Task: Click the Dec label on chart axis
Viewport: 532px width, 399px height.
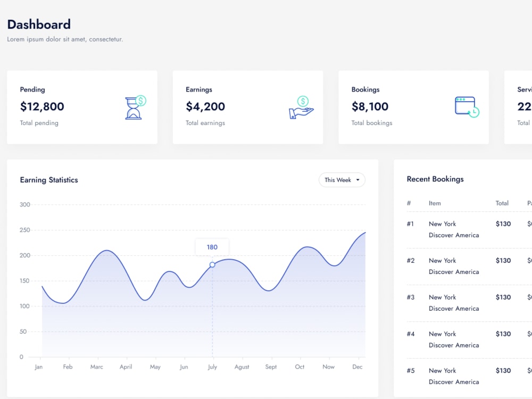Action: [x=358, y=367]
